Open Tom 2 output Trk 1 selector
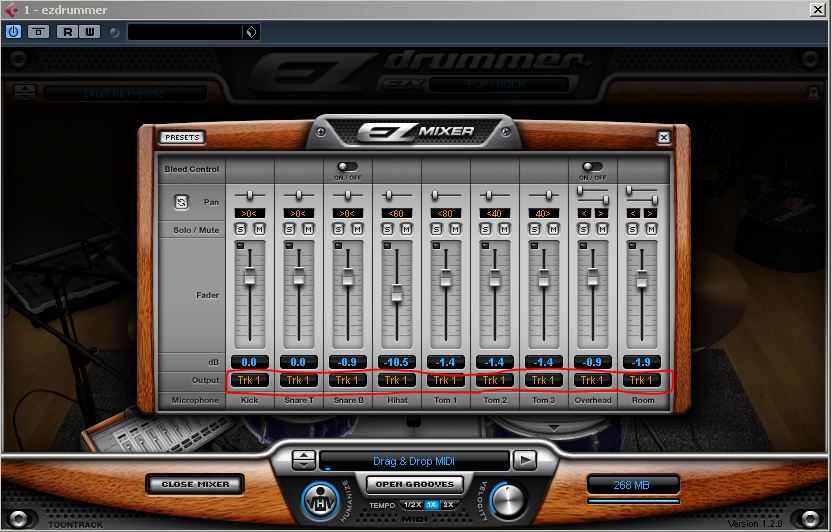Image resolution: width=832 pixels, height=532 pixels. [x=494, y=380]
